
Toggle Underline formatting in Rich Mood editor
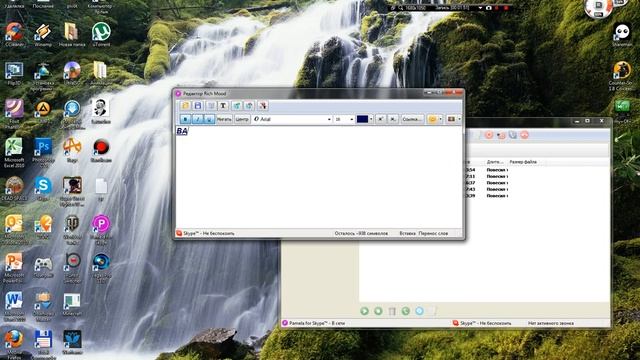pyautogui.click(x=209, y=119)
